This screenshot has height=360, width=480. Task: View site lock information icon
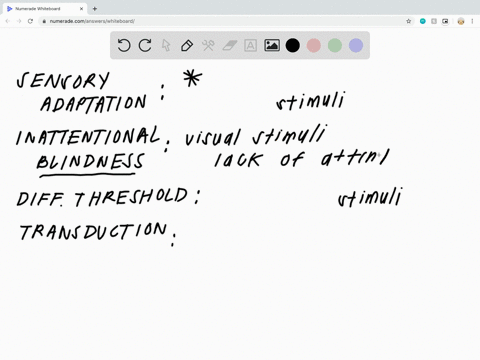(x=44, y=21)
